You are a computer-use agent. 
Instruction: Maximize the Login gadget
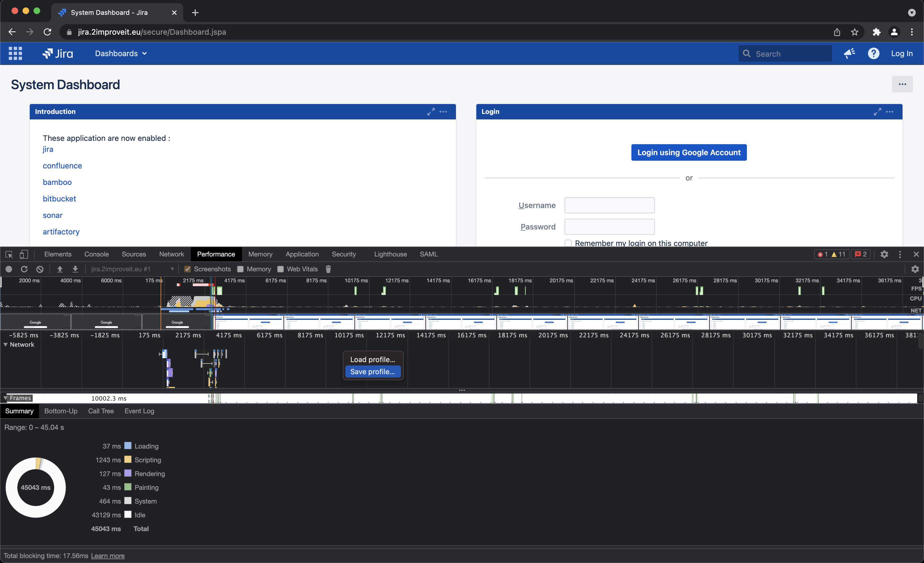pyautogui.click(x=878, y=112)
